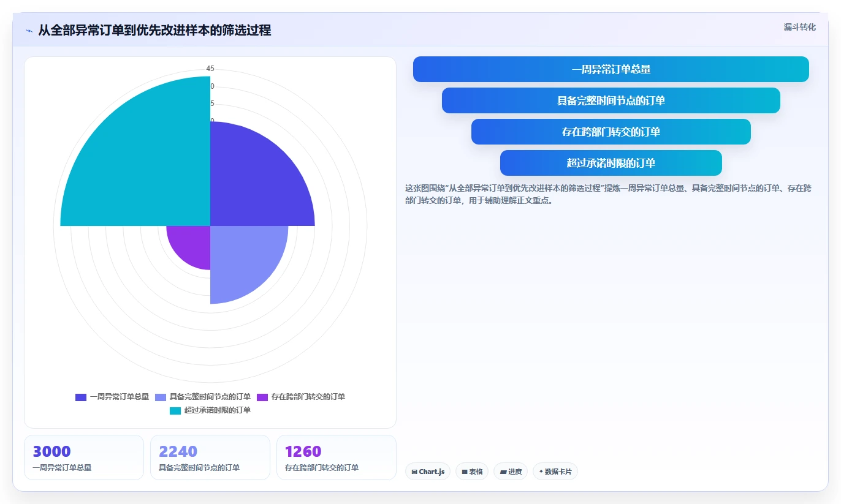Click legend label 具备完整时间节点的订单 under the chart
Image resolution: width=841 pixels, height=504 pixels.
[x=210, y=397]
